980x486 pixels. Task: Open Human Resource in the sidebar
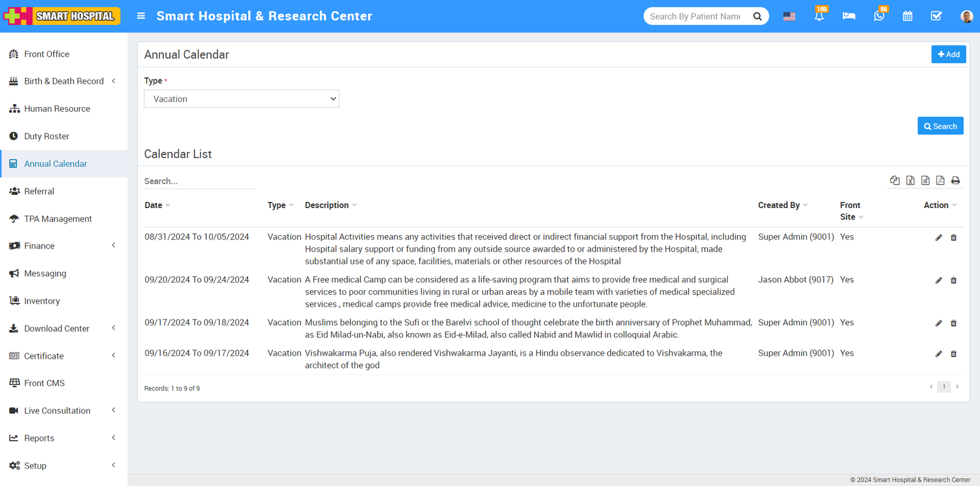pyautogui.click(x=57, y=109)
